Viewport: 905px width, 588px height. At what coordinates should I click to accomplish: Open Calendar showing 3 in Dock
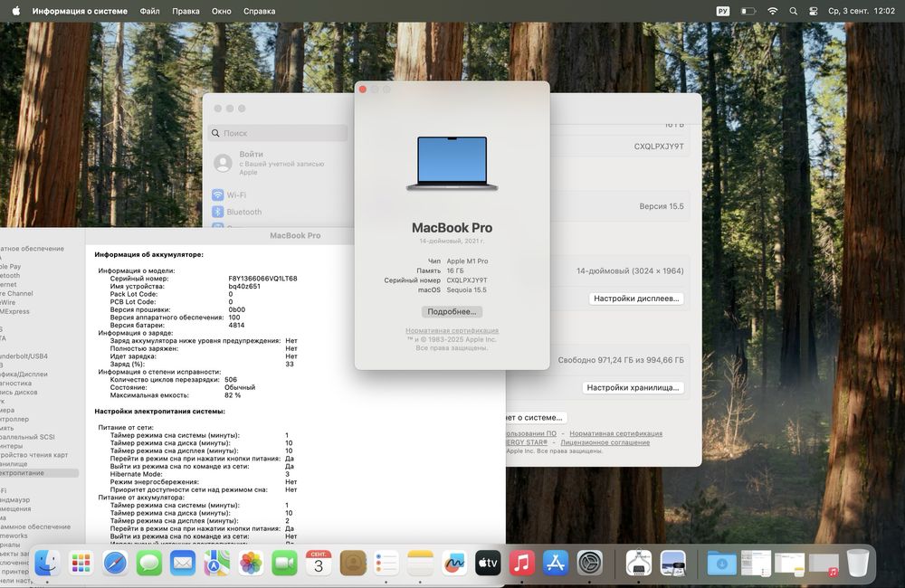[319, 563]
